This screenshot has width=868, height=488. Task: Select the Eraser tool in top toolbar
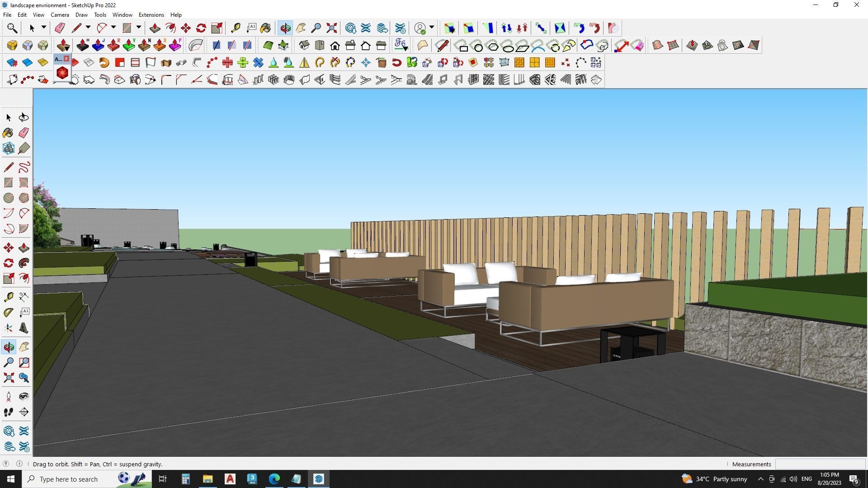coord(59,28)
